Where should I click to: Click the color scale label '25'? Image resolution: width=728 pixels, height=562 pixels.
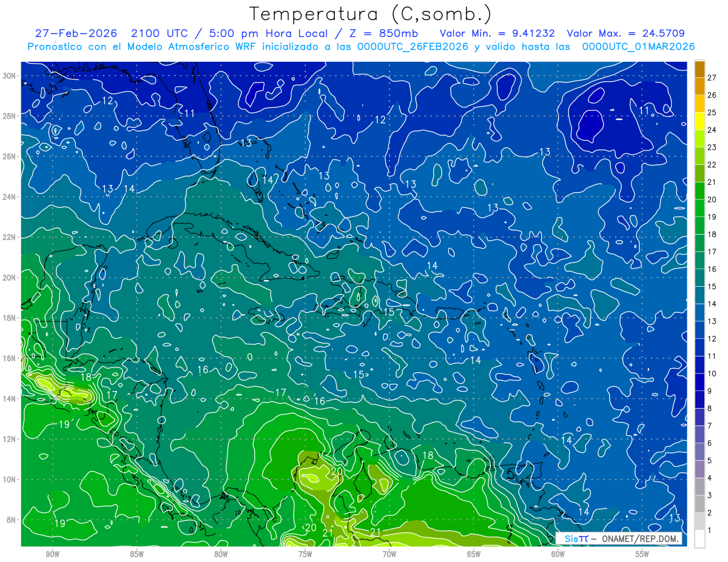pyautogui.click(x=713, y=113)
